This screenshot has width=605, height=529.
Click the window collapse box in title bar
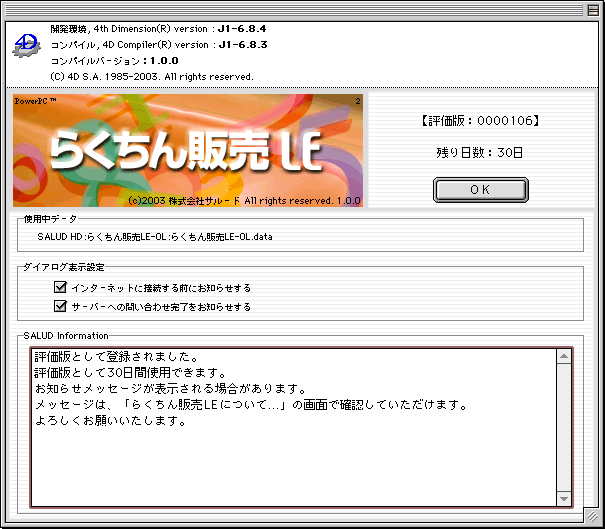coord(593,10)
